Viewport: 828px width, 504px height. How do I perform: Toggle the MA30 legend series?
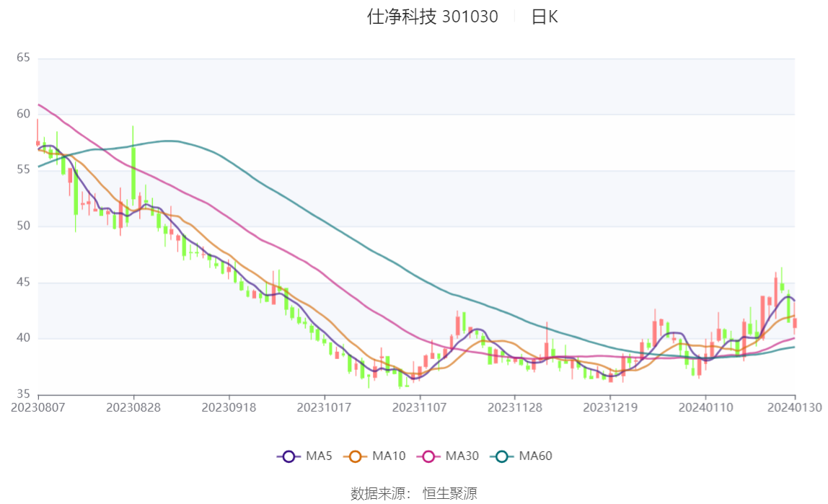(x=448, y=456)
